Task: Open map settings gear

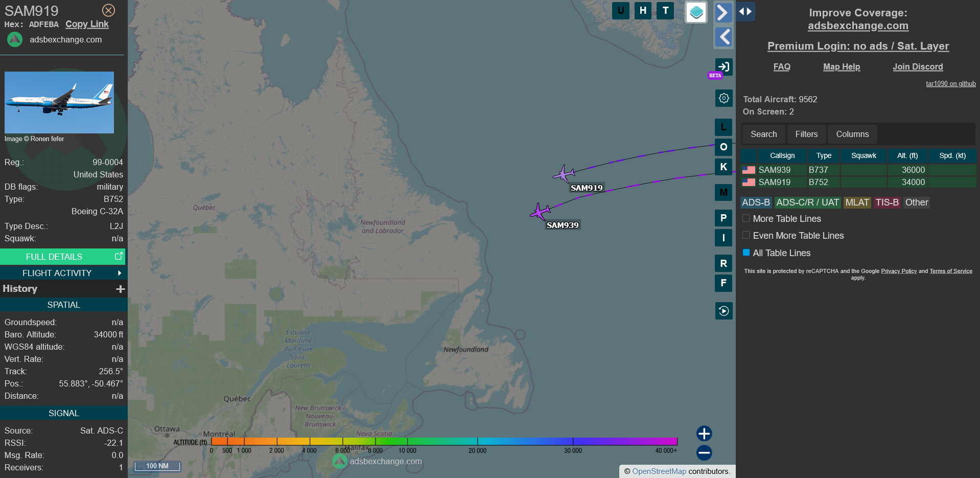Action: (x=724, y=98)
